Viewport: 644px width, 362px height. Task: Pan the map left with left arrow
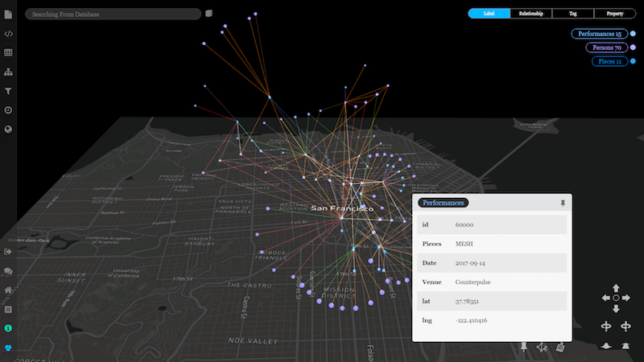click(606, 298)
